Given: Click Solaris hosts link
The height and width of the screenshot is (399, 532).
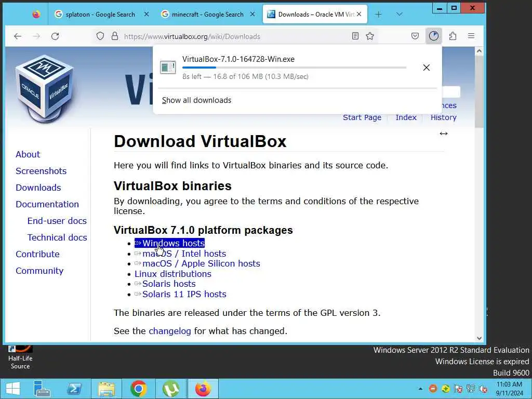Looking at the screenshot, I should coord(165,284).
